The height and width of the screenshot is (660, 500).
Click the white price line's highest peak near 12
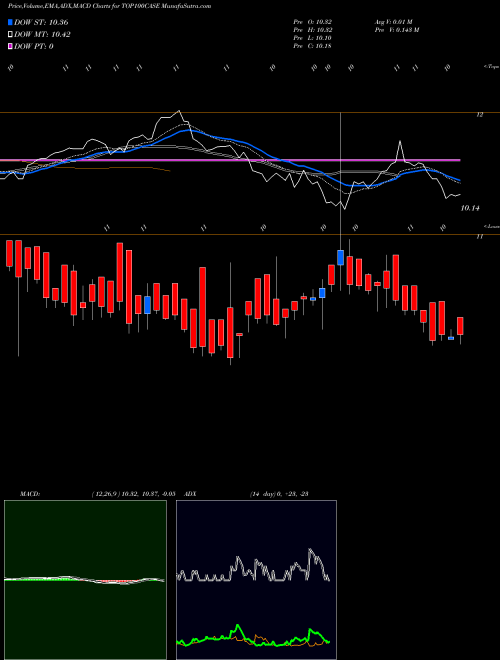[179, 111]
